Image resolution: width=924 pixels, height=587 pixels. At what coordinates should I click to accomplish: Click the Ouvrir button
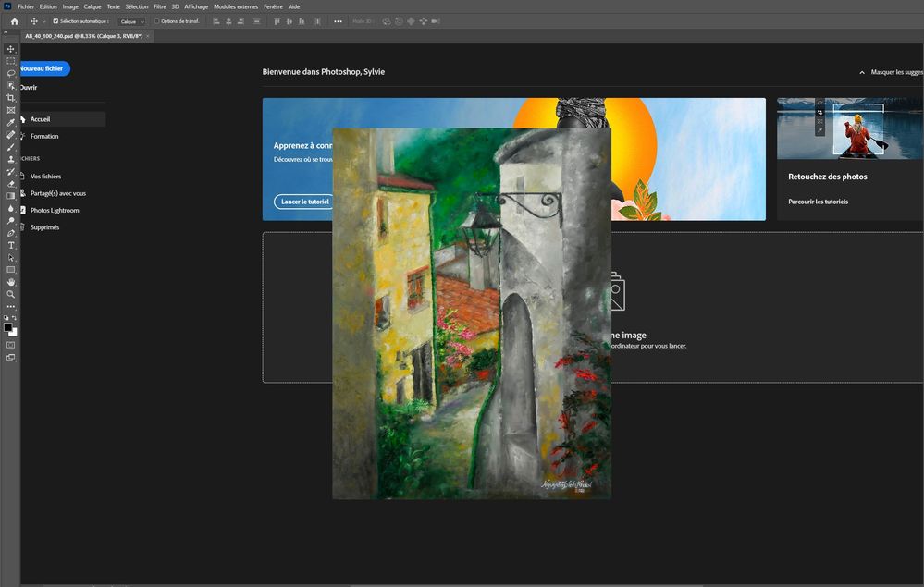pos(29,87)
